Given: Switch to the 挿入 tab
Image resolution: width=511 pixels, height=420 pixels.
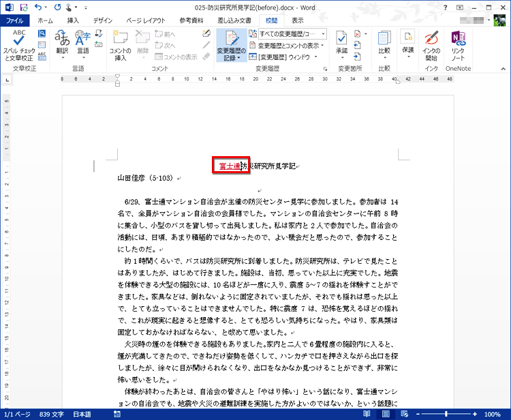Looking at the screenshot, I should (73, 20).
